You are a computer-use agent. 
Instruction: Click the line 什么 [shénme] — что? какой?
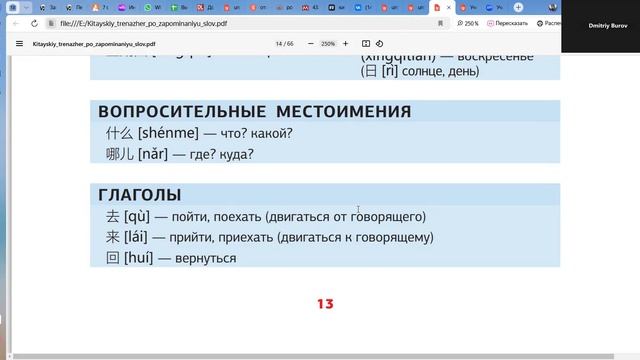[199, 133]
